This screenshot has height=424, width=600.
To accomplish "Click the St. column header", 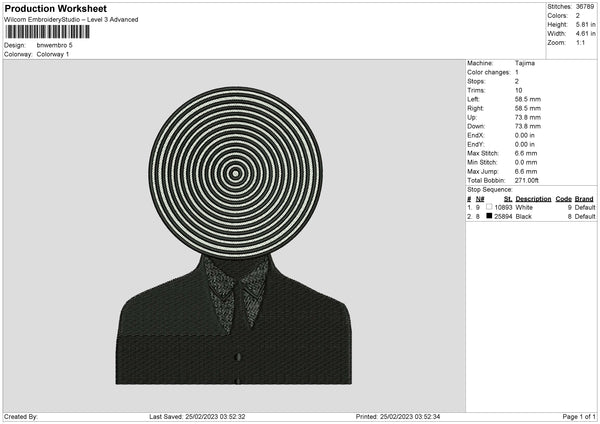I will [508, 199].
